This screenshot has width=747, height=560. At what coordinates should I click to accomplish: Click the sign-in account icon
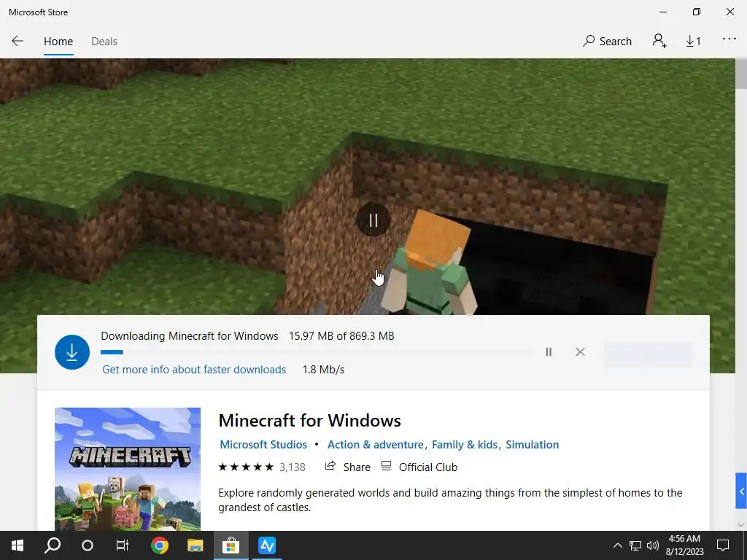coord(659,41)
